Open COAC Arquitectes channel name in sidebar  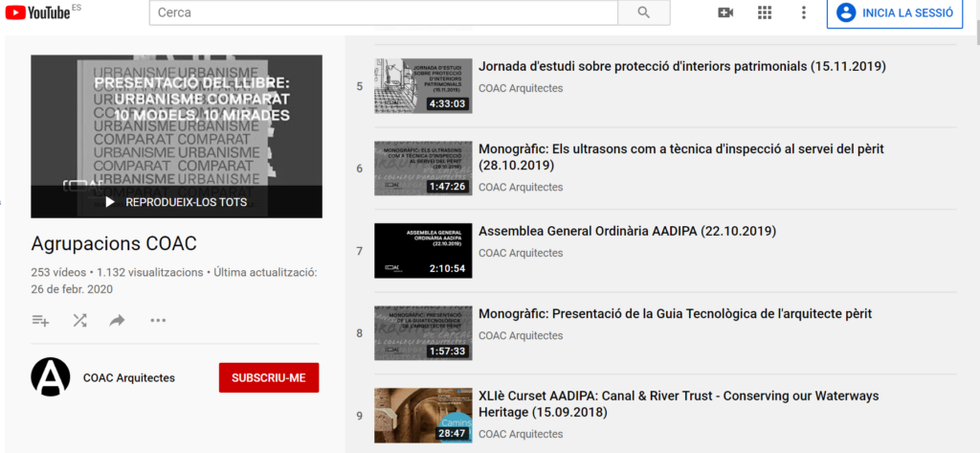[x=129, y=377]
